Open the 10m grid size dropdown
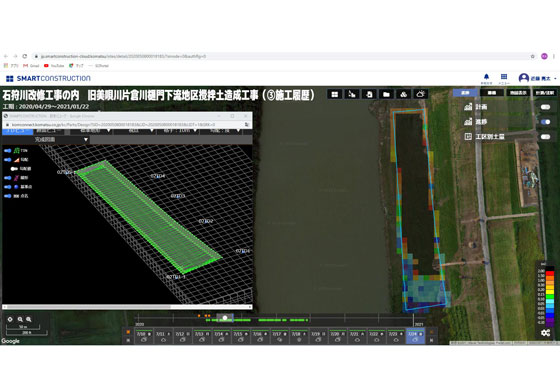 click(180, 131)
